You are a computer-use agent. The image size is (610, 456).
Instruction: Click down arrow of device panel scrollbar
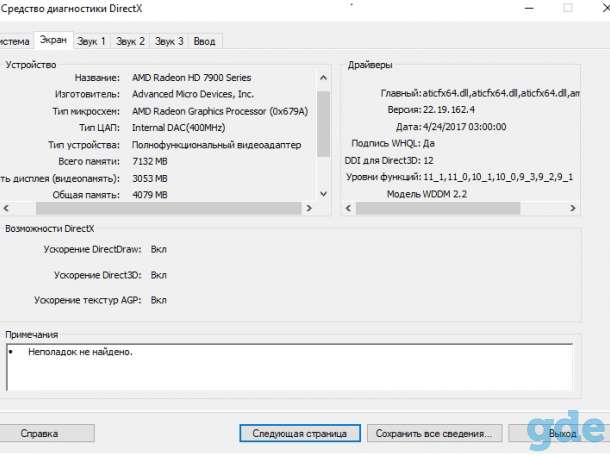[x=323, y=194]
